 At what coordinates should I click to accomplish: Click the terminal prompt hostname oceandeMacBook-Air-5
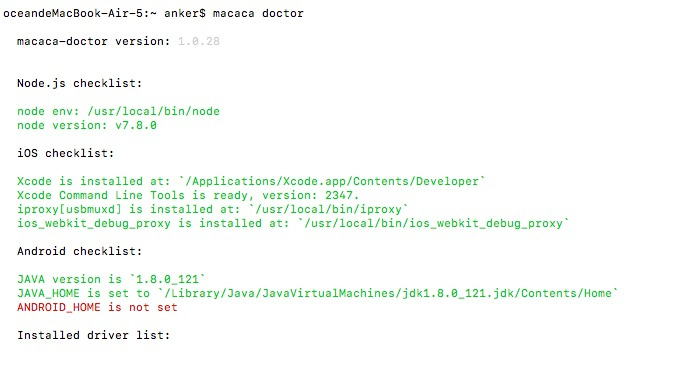click(73, 13)
